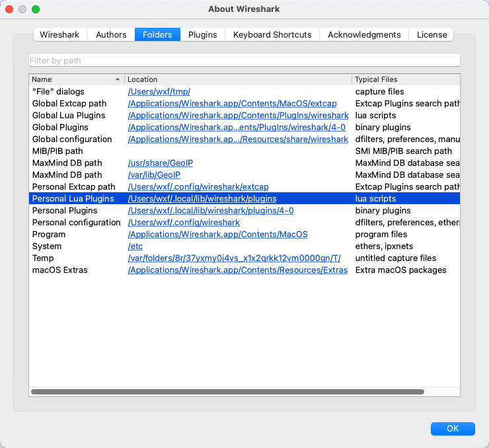
Task: Open the Acknowledgments tab
Action: (364, 34)
